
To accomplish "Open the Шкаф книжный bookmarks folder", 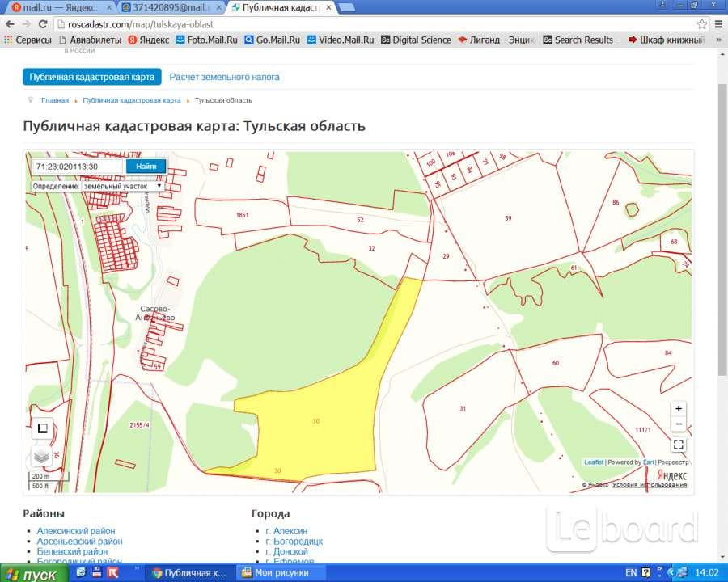I will (x=670, y=39).
